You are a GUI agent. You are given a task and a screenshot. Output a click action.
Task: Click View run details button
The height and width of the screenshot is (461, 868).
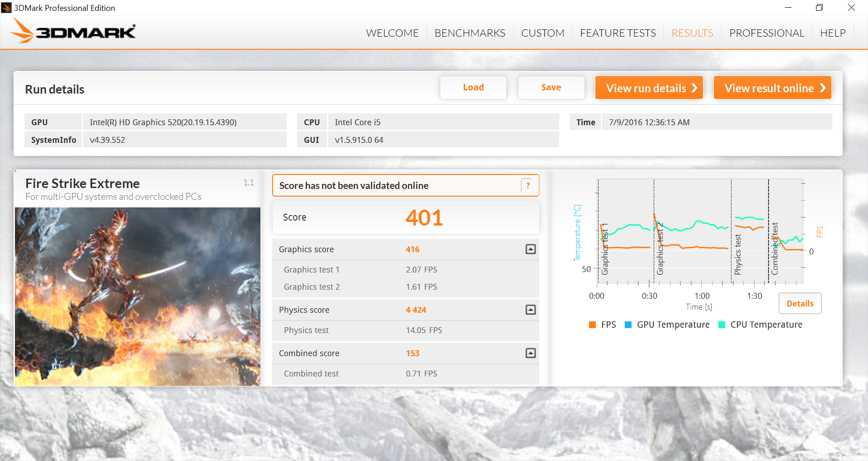(649, 88)
